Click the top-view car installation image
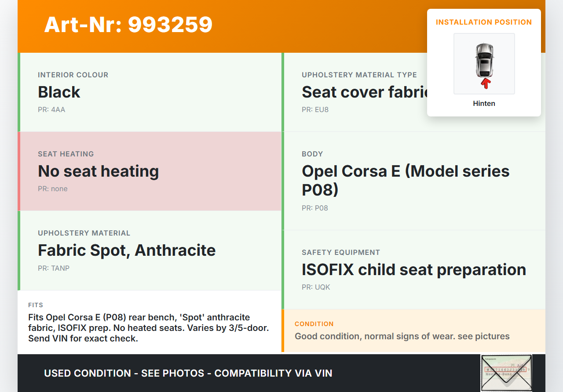563x392 pixels. click(x=484, y=61)
